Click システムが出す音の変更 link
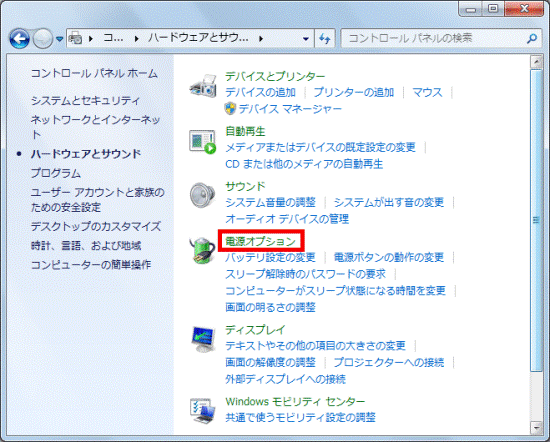 coord(389,202)
